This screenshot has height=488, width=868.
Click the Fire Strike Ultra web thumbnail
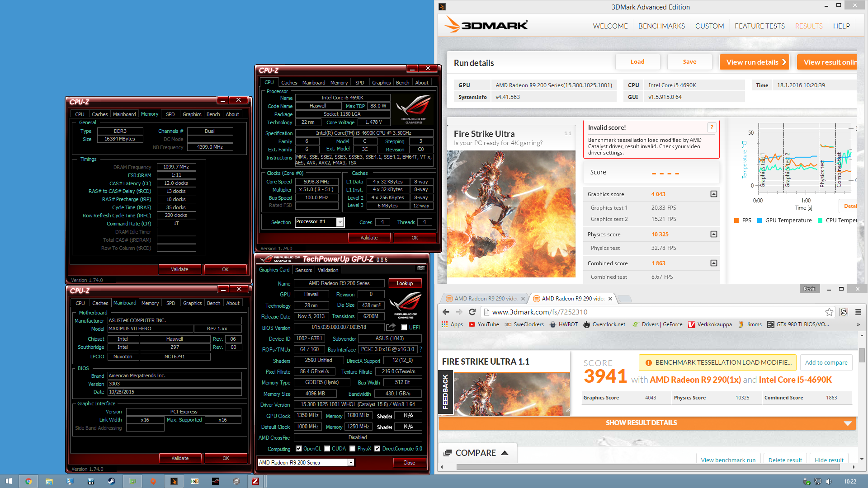pos(511,394)
